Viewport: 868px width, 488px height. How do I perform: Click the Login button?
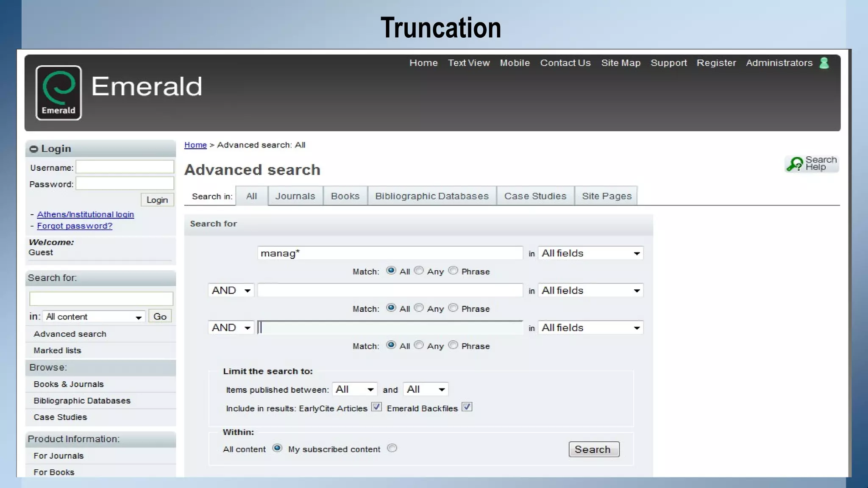tap(157, 200)
